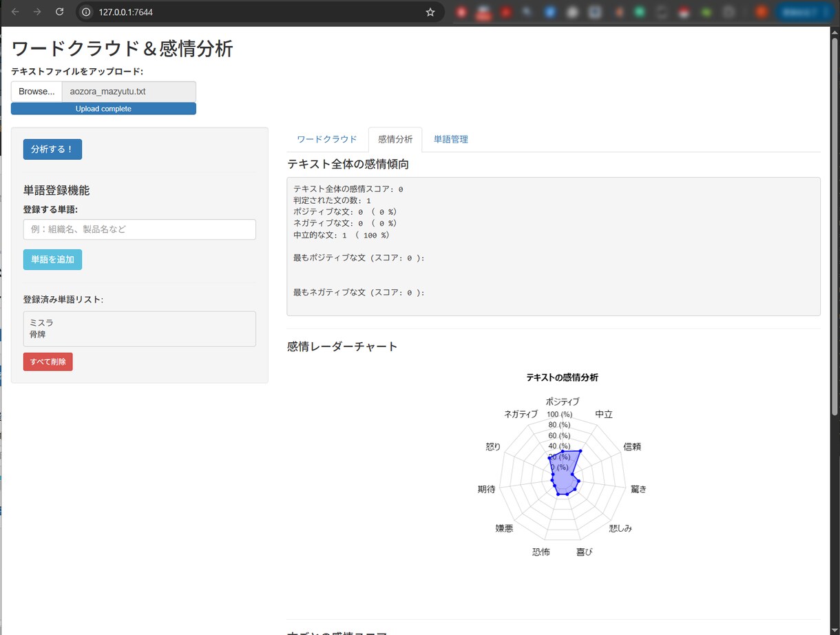The height and width of the screenshot is (635, 840).
Task: Click the browser forward arrow
Action: point(37,12)
